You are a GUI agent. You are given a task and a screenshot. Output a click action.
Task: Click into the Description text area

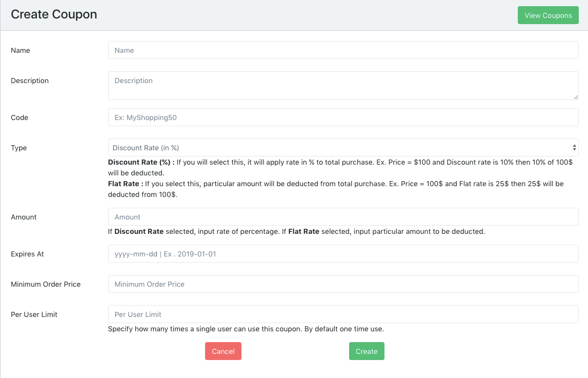(x=343, y=85)
